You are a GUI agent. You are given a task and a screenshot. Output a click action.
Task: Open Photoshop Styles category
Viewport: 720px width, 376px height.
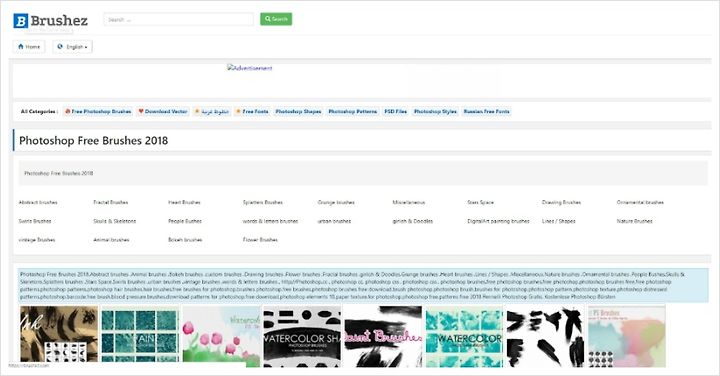point(435,112)
